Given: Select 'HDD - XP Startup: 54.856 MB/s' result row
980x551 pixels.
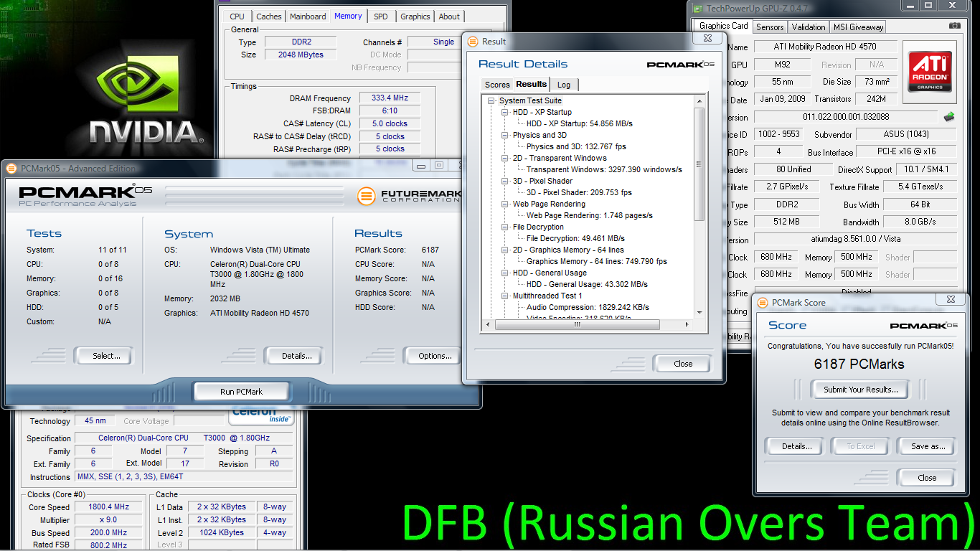Looking at the screenshot, I should coord(580,123).
